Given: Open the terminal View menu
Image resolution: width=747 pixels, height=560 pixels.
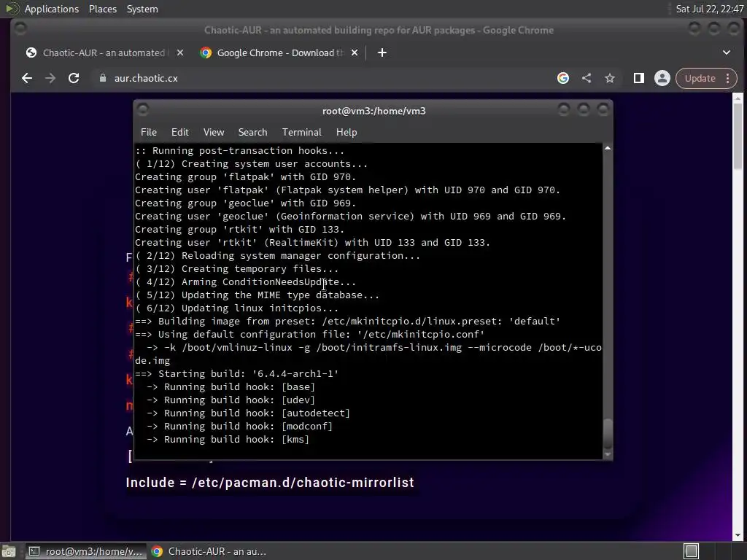Looking at the screenshot, I should click(214, 133).
